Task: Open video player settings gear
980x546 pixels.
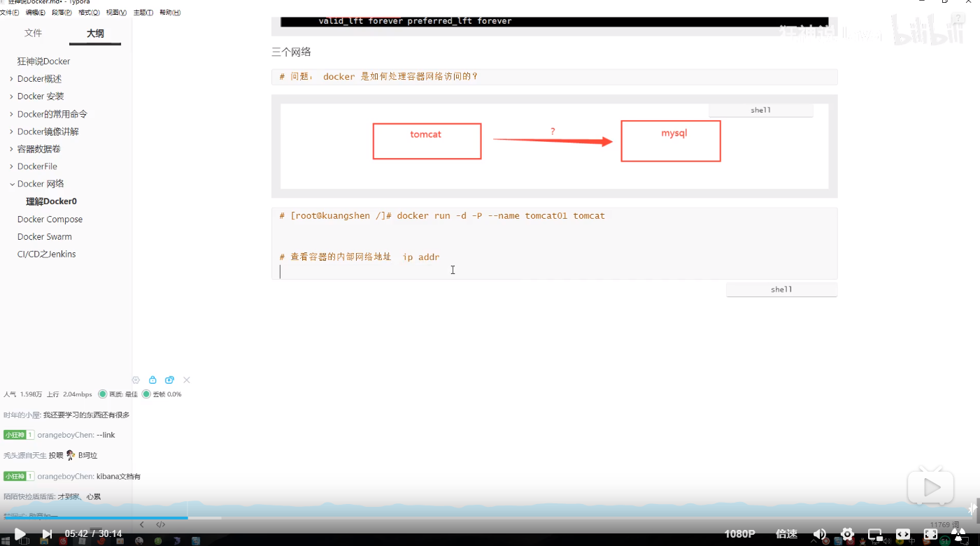Action: (847, 534)
